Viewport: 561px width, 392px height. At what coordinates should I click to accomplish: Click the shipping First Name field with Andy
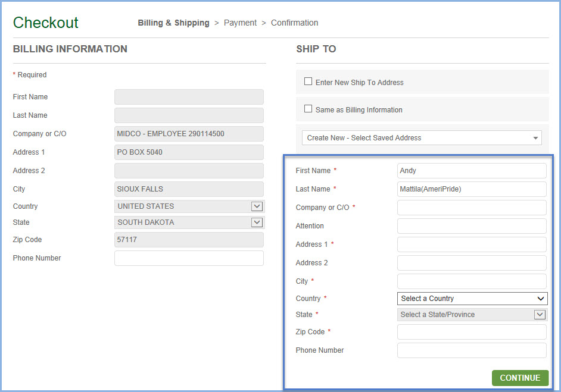[x=472, y=171]
